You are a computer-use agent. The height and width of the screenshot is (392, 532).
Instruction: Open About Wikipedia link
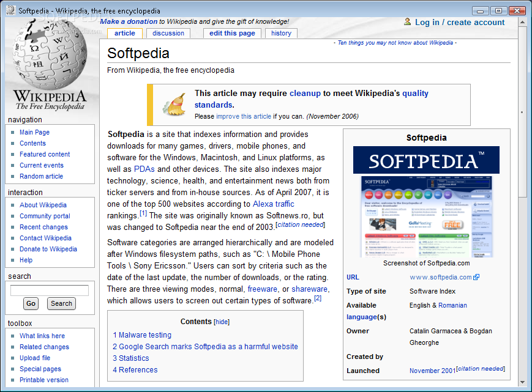pos(43,205)
